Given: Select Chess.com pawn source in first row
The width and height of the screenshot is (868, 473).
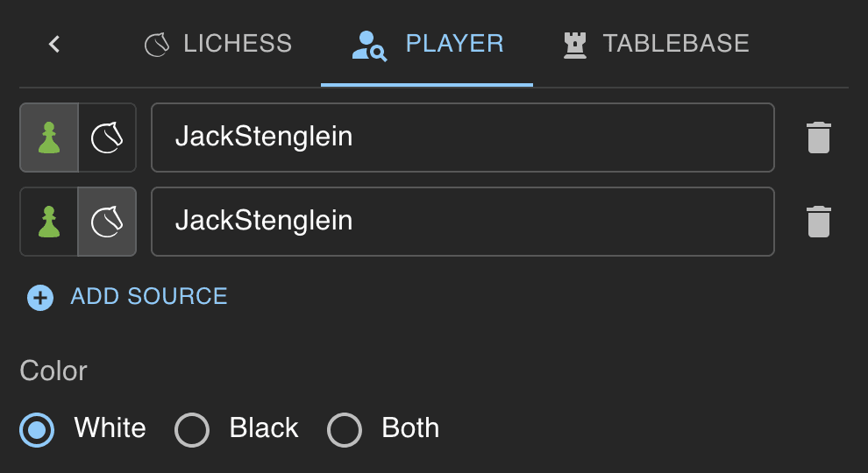Looking at the screenshot, I should coord(49,138).
